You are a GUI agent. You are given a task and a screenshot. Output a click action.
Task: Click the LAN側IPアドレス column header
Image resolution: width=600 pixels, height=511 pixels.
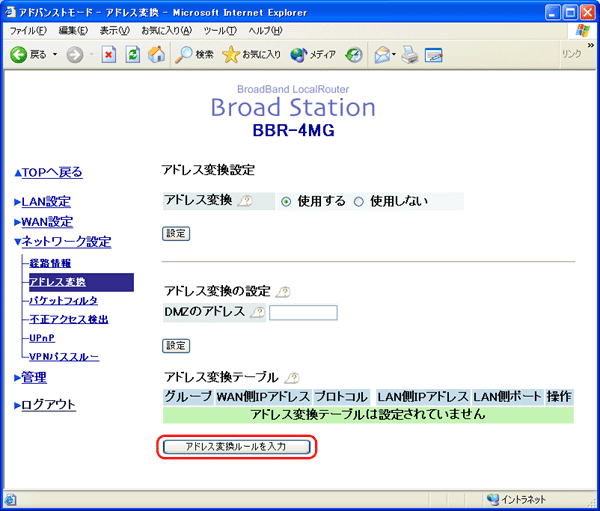423,397
